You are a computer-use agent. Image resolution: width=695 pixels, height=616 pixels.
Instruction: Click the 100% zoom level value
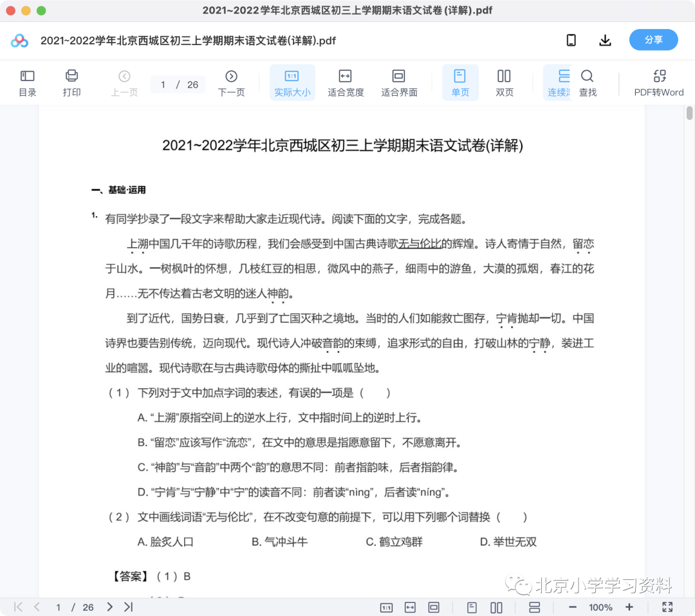click(x=600, y=607)
